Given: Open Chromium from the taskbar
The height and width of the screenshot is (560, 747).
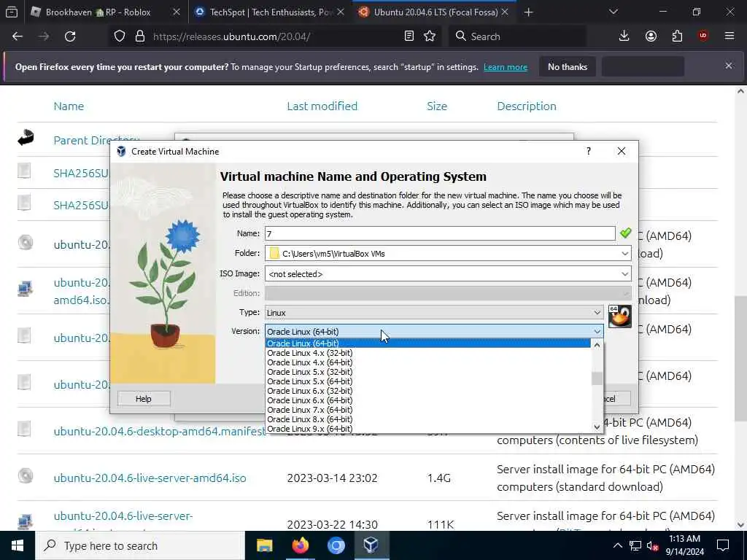Looking at the screenshot, I should 336,545.
